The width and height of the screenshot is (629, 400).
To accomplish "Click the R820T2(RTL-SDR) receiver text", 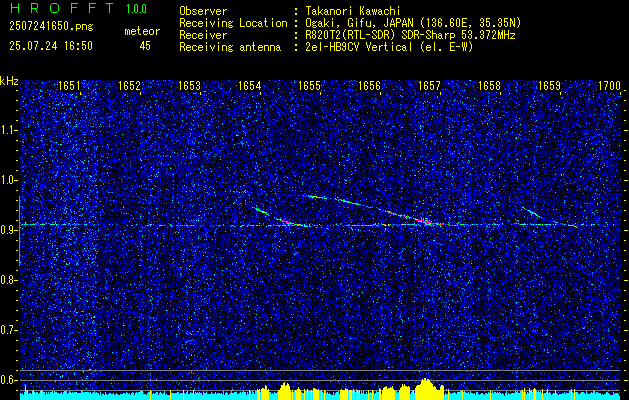I will pyautogui.click(x=410, y=35).
